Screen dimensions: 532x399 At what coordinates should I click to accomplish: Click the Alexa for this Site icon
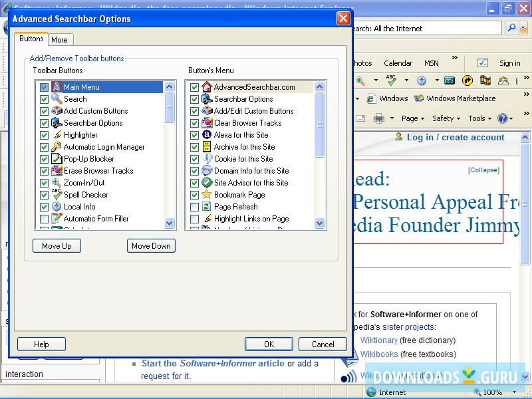pyautogui.click(x=206, y=134)
